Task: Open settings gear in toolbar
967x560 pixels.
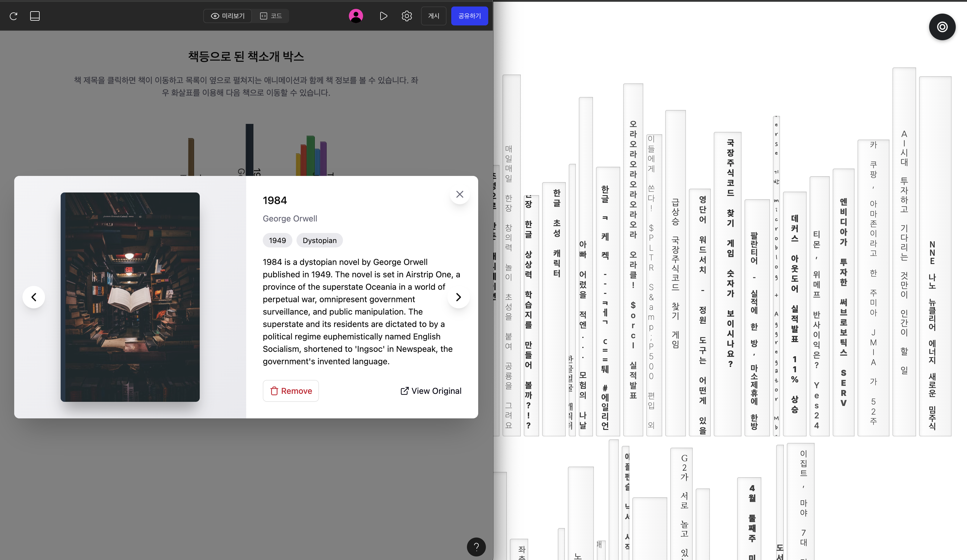Action: (x=407, y=16)
